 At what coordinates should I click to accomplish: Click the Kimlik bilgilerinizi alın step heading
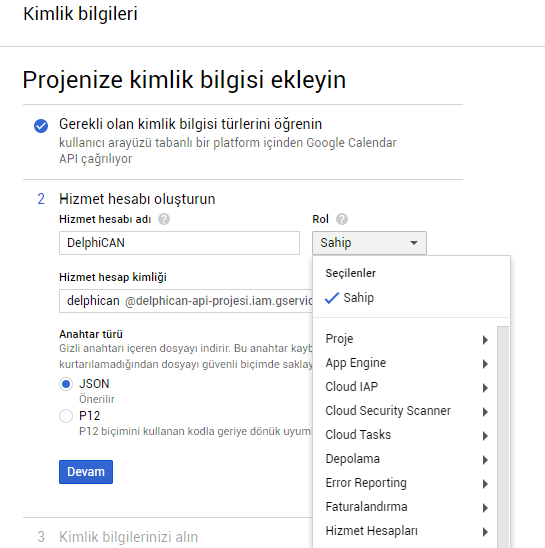[x=128, y=537]
